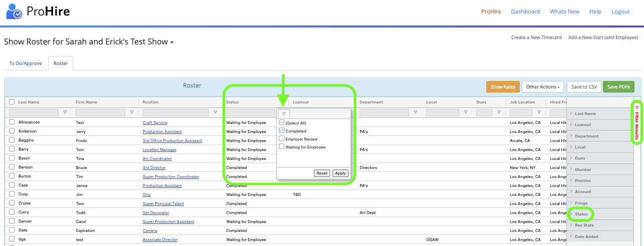The image size is (644, 246).
Task: Open the show selector dropdown beside the title
Action: pyautogui.click(x=172, y=42)
